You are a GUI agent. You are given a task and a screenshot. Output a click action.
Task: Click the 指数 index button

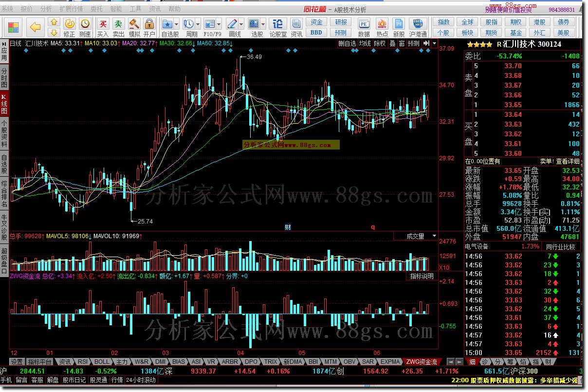click(x=443, y=22)
